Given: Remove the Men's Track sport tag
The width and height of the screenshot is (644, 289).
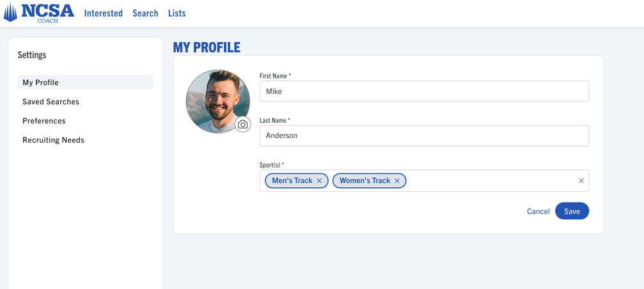Looking at the screenshot, I should (319, 180).
